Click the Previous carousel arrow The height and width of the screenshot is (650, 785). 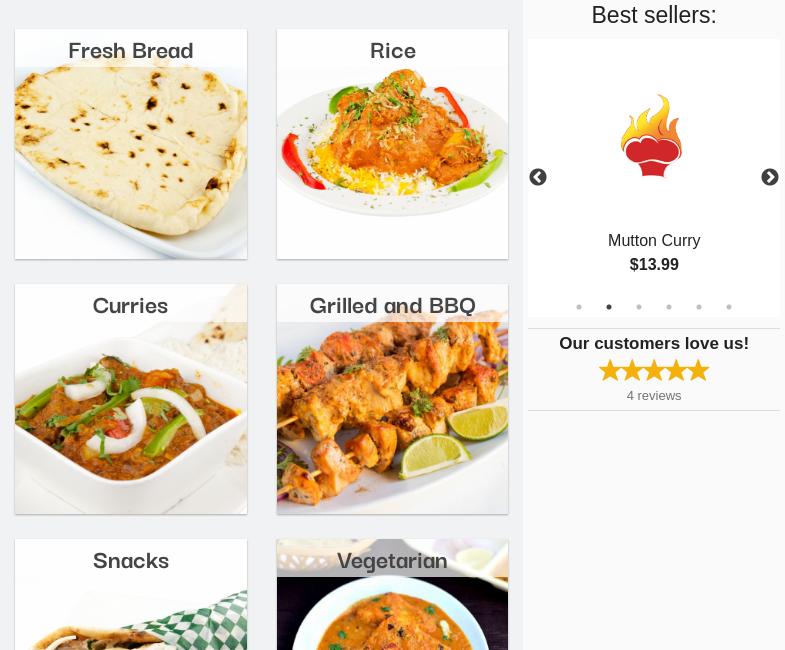pos(538,178)
